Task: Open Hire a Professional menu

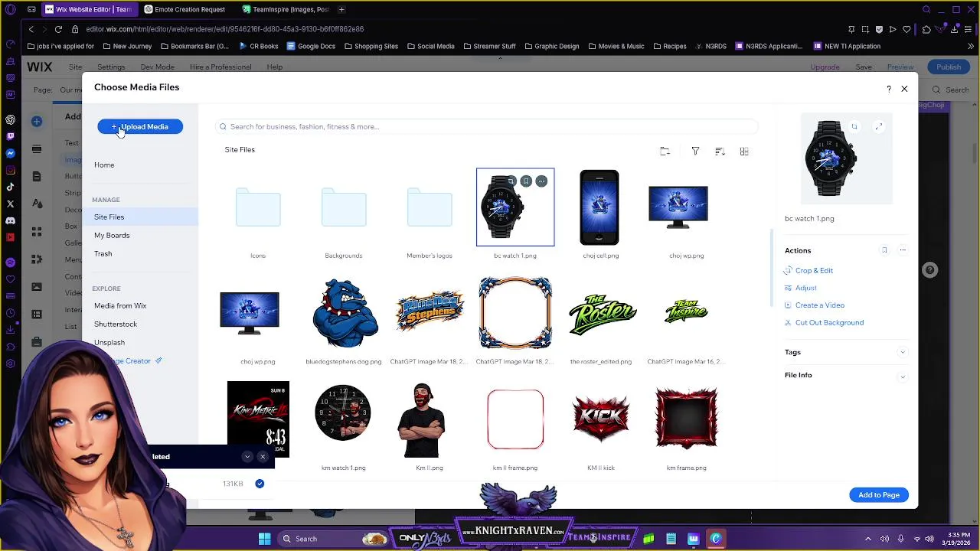Action: tap(220, 67)
